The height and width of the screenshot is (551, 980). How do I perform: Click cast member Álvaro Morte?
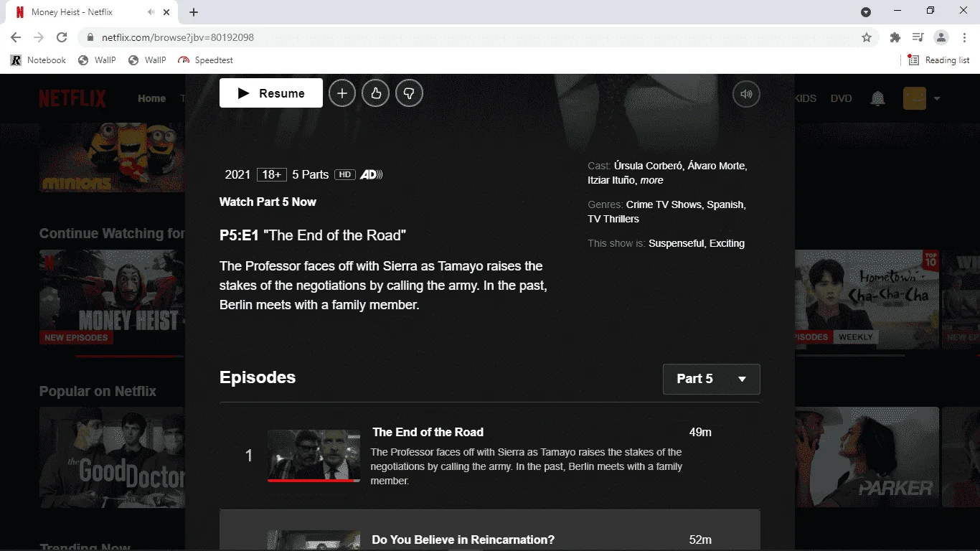[x=716, y=166]
